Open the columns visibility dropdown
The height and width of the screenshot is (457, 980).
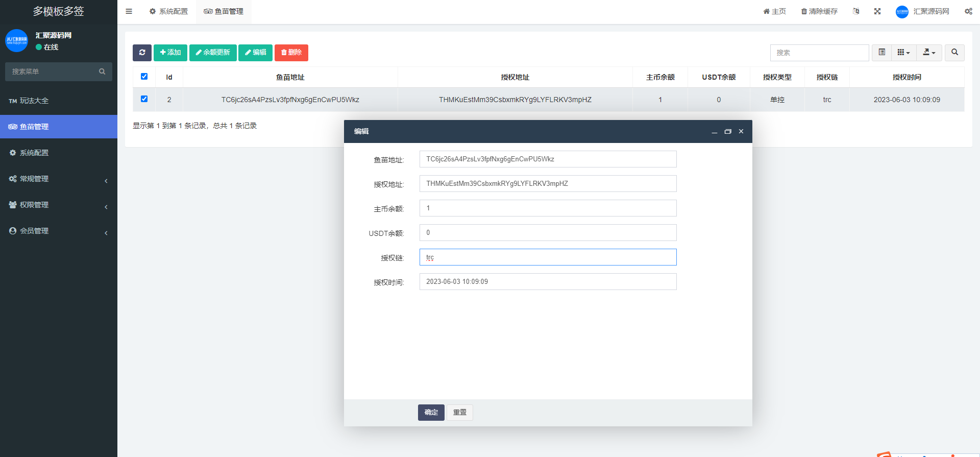click(903, 53)
